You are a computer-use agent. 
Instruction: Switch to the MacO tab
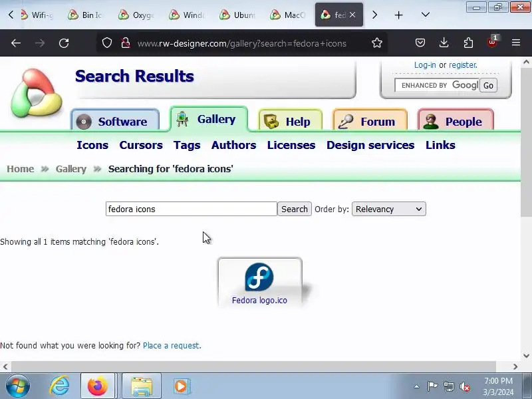[288, 15]
